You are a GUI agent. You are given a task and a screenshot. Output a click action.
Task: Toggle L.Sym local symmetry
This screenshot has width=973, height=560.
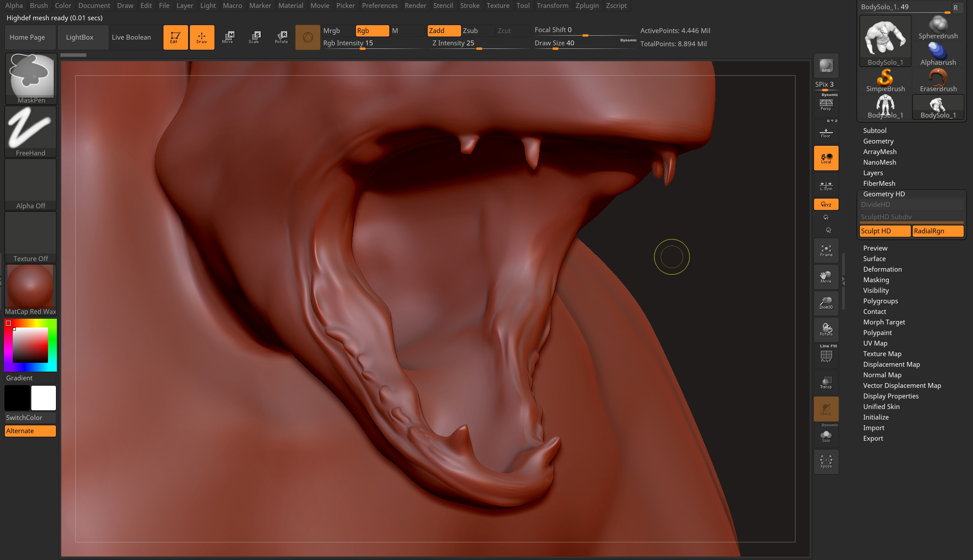pyautogui.click(x=826, y=184)
